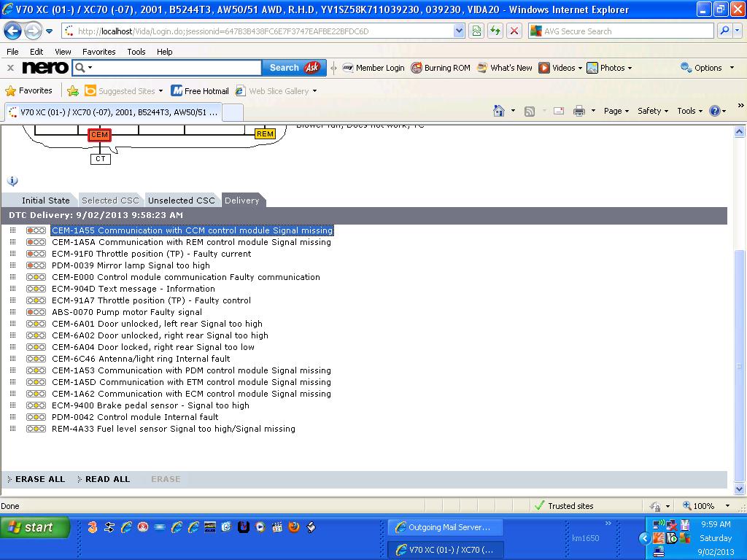Switch to the Initial State tab

click(45, 201)
